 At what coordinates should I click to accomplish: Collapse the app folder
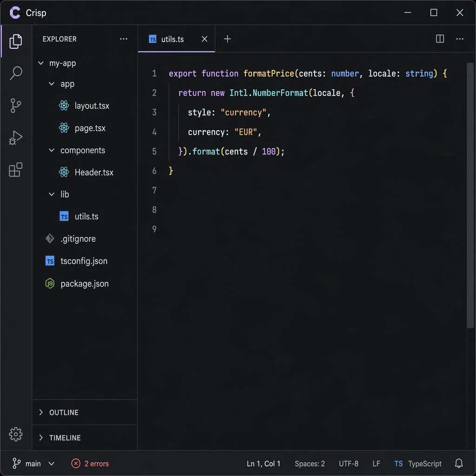pyautogui.click(x=52, y=84)
